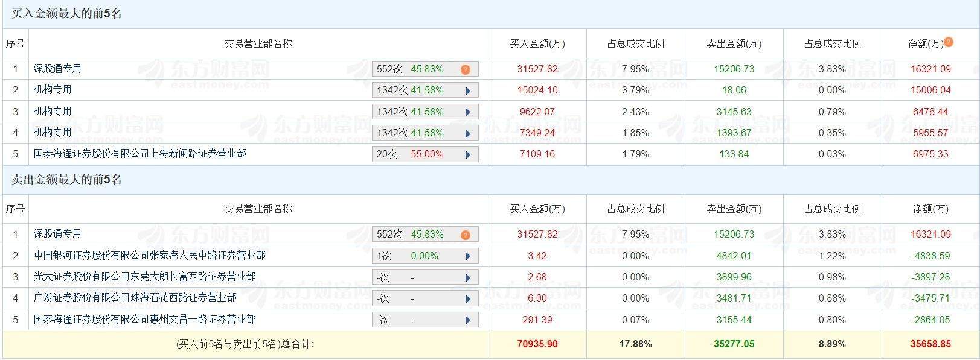This screenshot has height=360, width=980.
Task: Click the 深股通专用 name in the buy table
Action: coord(57,69)
